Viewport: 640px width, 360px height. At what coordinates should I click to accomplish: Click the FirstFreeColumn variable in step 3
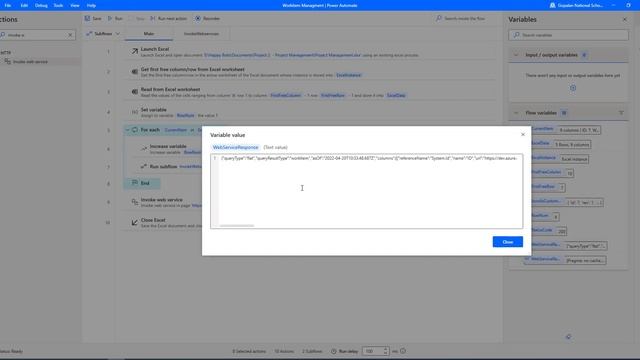[x=286, y=95]
